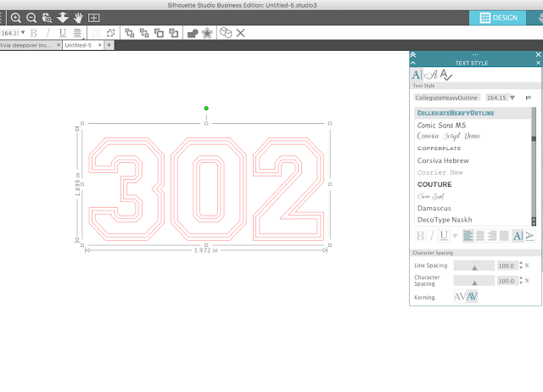Open toolbar font size dropdown arrow
Image resolution: width=543 pixels, height=392 pixels.
tap(23, 32)
